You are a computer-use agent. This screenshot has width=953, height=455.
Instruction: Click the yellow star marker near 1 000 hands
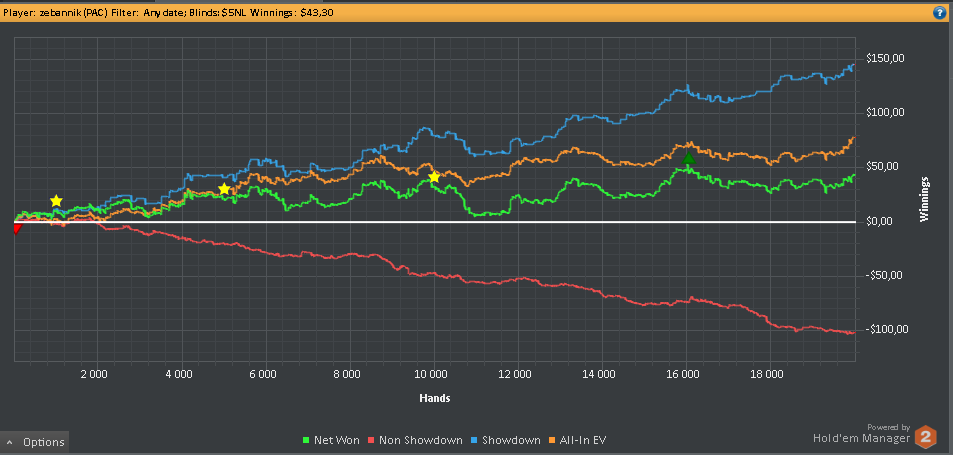56,201
